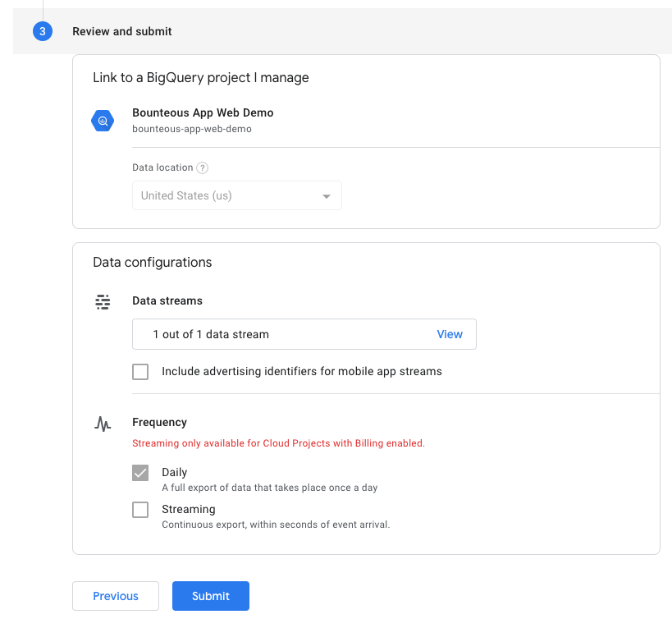Enable advertising identifiers for mobile app streams
Screen dimensions: 672x628
pos(140,372)
